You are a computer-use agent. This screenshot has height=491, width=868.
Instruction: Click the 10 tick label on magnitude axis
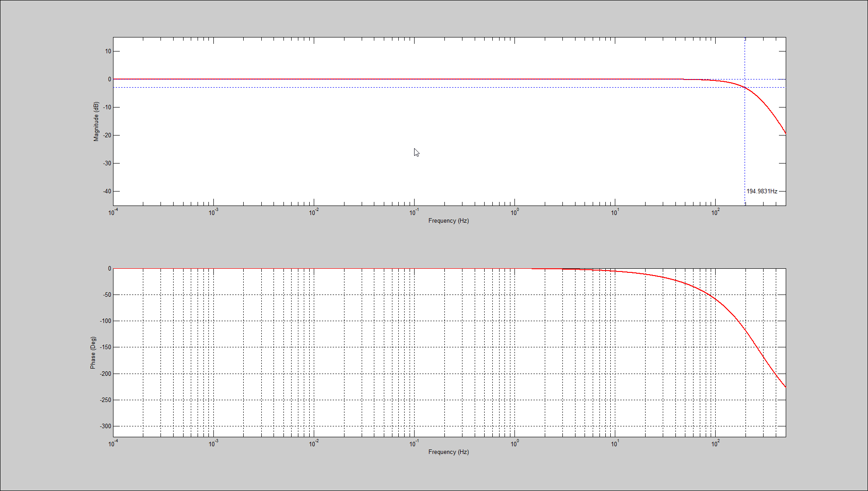(108, 51)
